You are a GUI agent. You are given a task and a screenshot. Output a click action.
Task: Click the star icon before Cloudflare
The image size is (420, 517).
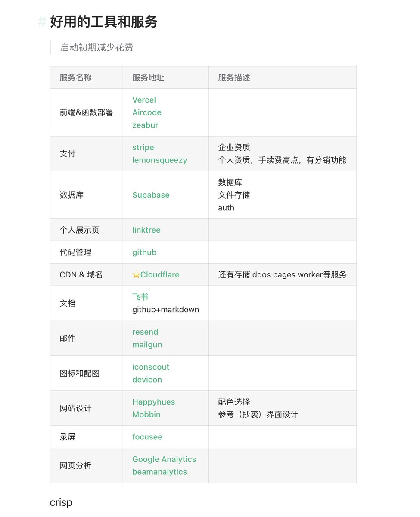pyautogui.click(x=136, y=274)
